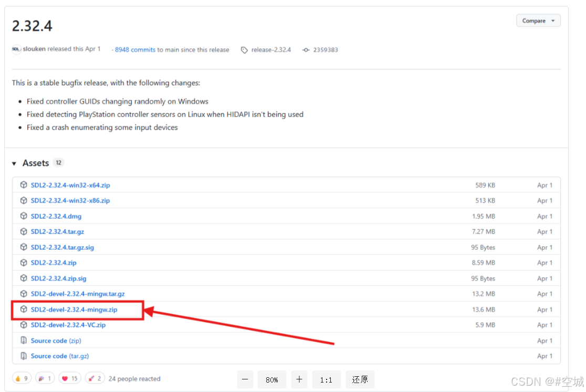Click package icon for SDL2-2.32.4.zip.sig
This screenshot has width=586, height=392.
tap(24, 278)
